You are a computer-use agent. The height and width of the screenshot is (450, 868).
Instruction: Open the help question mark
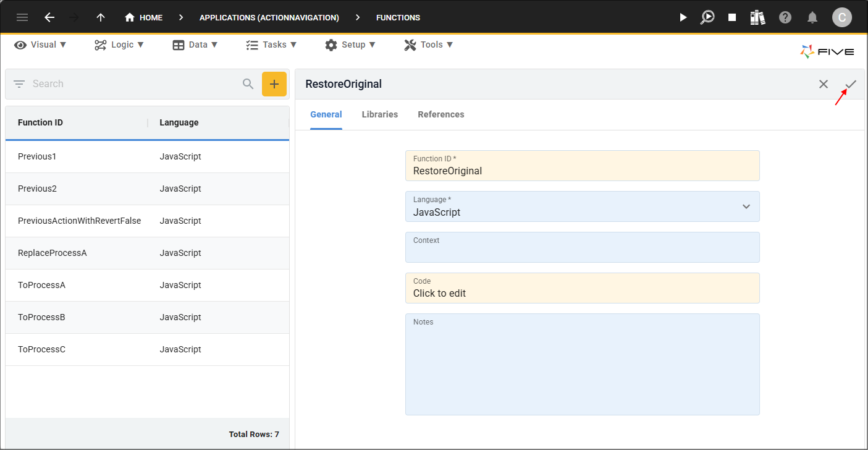click(x=785, y=17)
